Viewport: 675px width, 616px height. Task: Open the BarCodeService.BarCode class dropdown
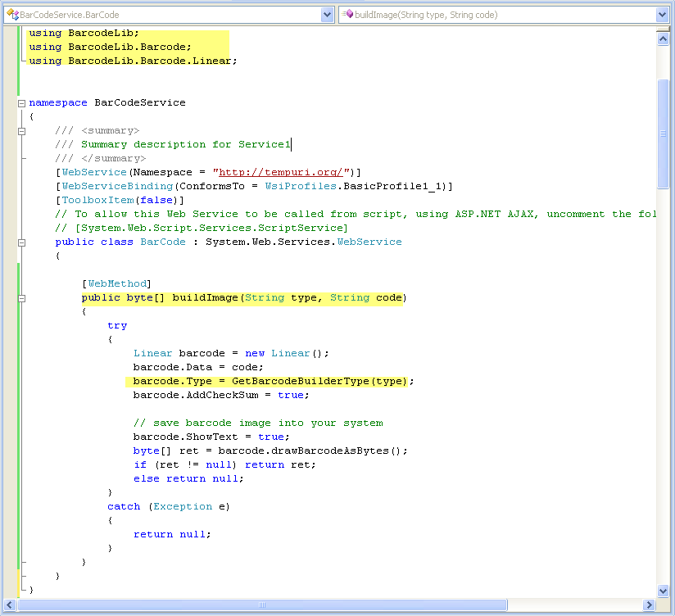coord(327,15)
